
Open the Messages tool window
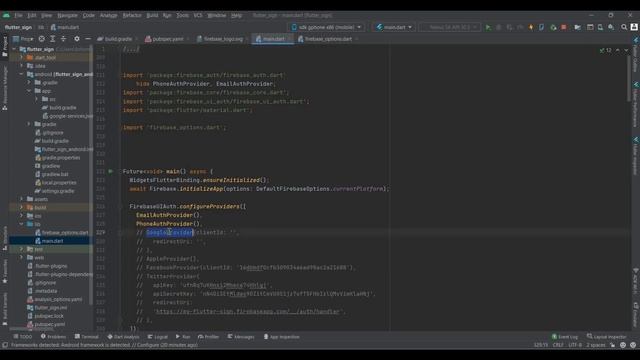point(241,337)
